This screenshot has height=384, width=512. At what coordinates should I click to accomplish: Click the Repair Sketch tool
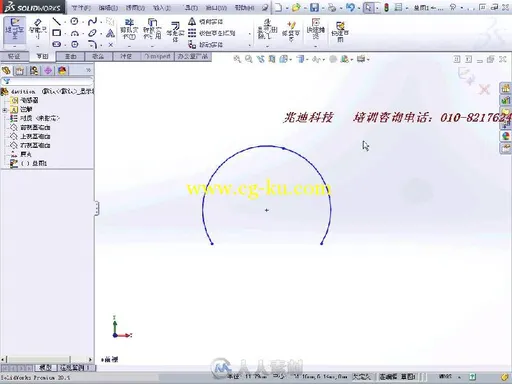tap(291, 31)
